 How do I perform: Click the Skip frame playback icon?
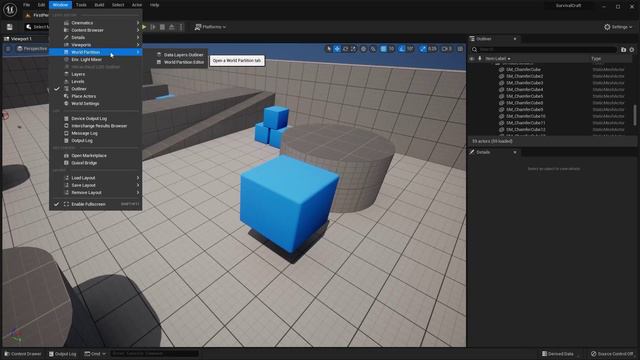[x=153, y=27]
